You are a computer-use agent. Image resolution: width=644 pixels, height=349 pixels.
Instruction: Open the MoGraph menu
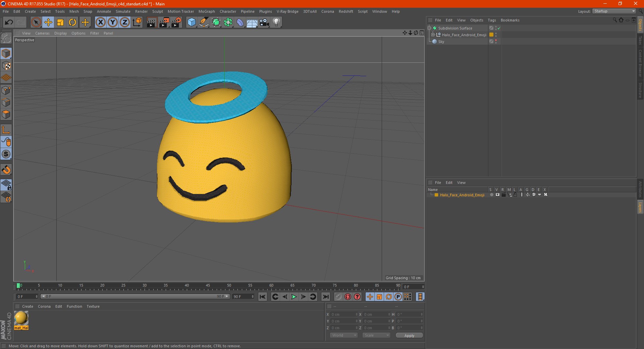coord(207,11)
